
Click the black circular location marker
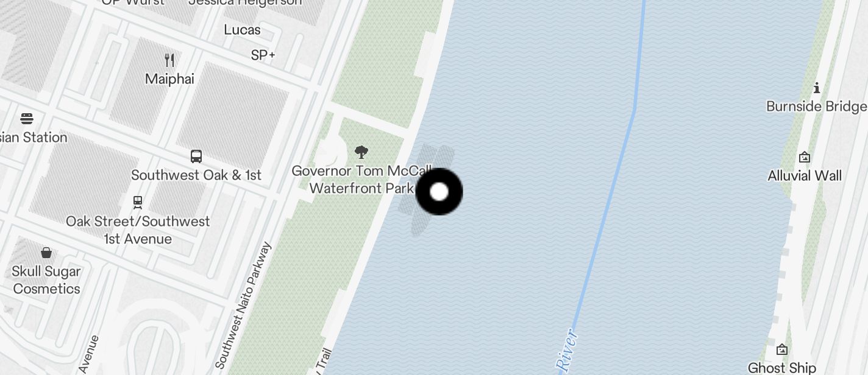[439, 192]
